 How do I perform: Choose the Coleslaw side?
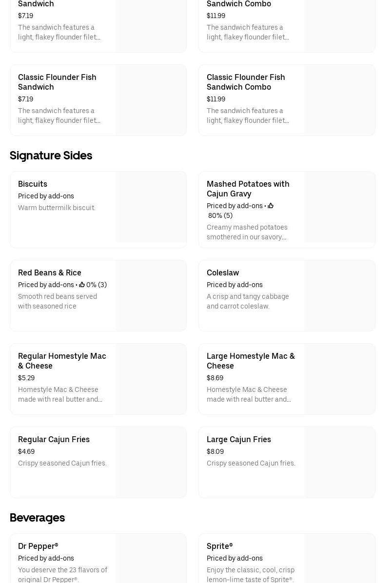[223, 272]
